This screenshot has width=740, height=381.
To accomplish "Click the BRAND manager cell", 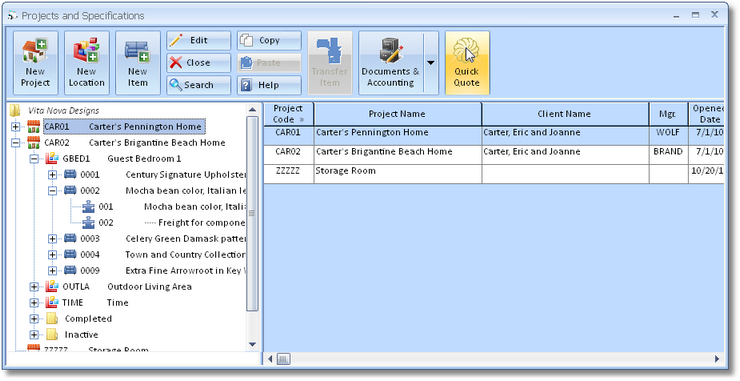I will coord(668,154).
